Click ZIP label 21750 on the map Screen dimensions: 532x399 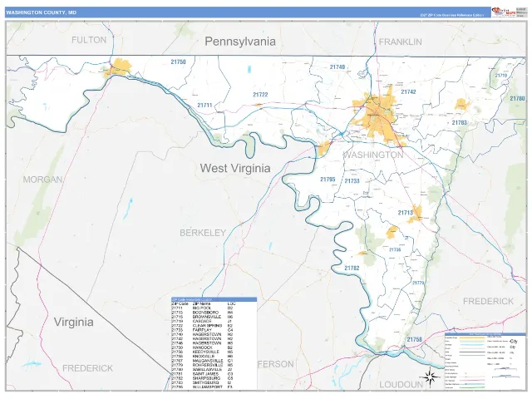[x=178, y=62]
